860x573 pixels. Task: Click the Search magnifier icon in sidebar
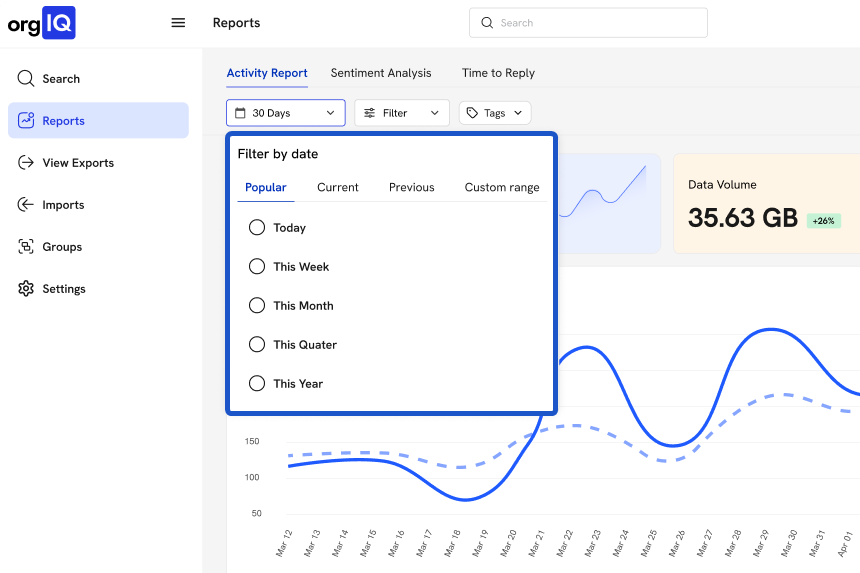(x=26, y=79)
